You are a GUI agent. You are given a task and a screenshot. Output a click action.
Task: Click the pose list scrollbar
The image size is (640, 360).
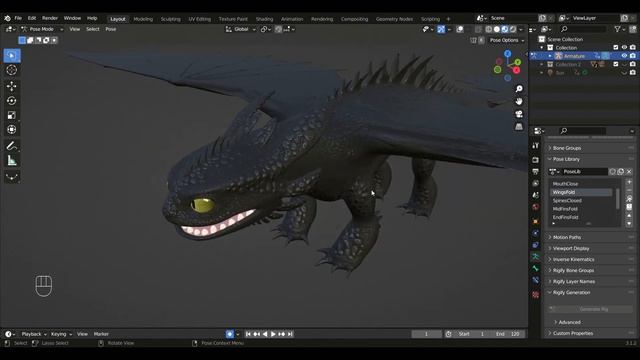(618, 198)
